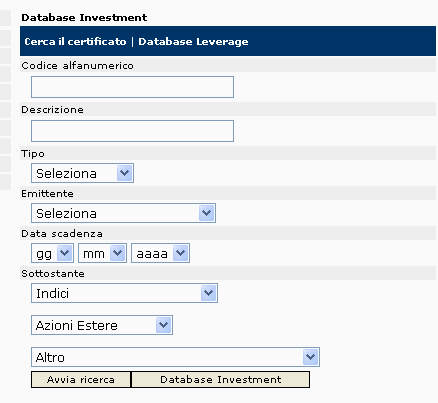Click the arrow of the aaaa dropdown

[x=181, y=253]
